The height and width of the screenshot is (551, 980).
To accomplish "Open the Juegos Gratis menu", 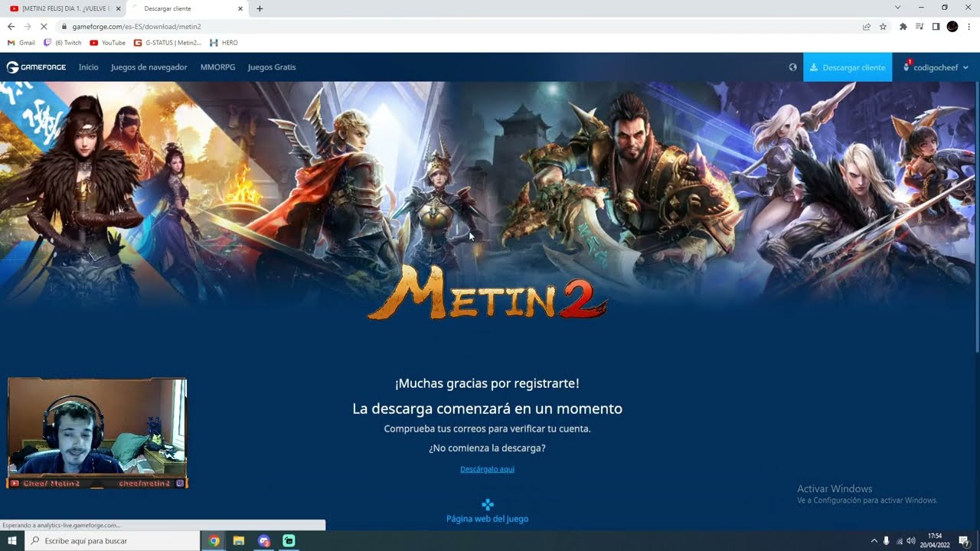I will click(x=271, y=67).
